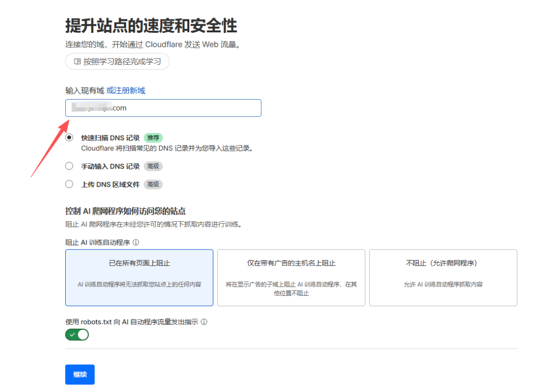Click info icon beside 阻止 AI 训练自动程序
The height and width of the screenshot is (392, 538).
pyautogui.click(x=136, y=243)
